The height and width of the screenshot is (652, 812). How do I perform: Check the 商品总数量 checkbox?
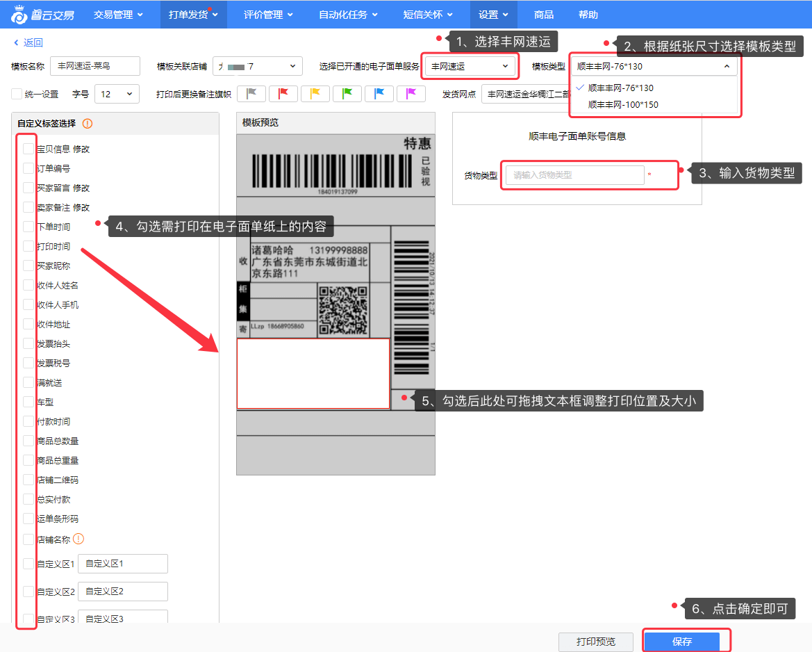28,441
